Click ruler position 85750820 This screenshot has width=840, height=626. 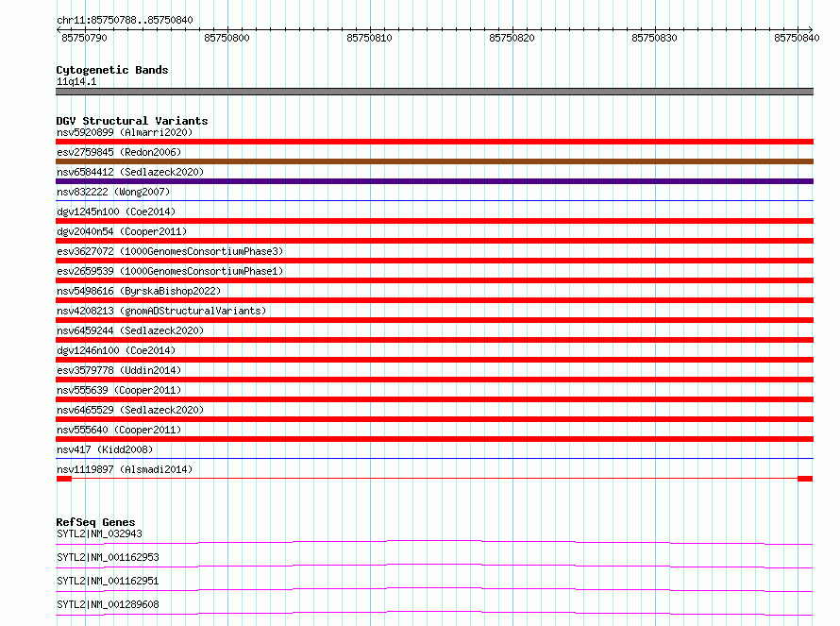coord(512,38)
